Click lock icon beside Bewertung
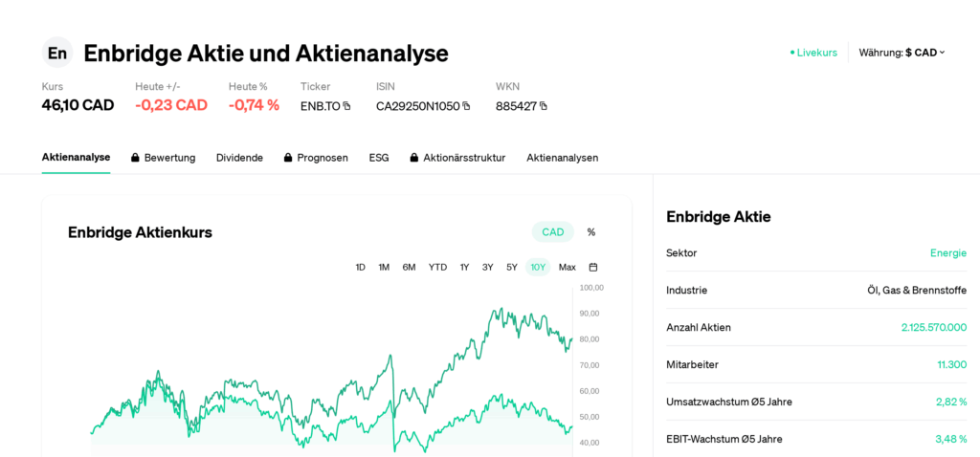 click(136, 158)
